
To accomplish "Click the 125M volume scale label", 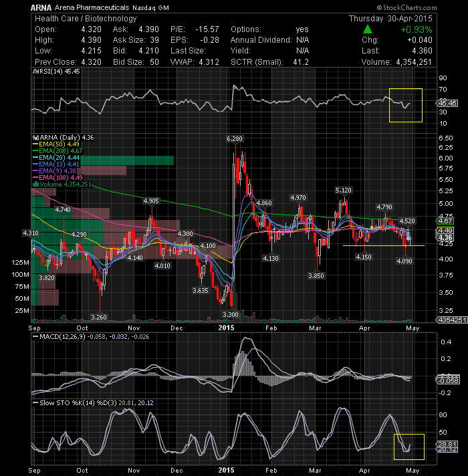I will coord(20,263).
